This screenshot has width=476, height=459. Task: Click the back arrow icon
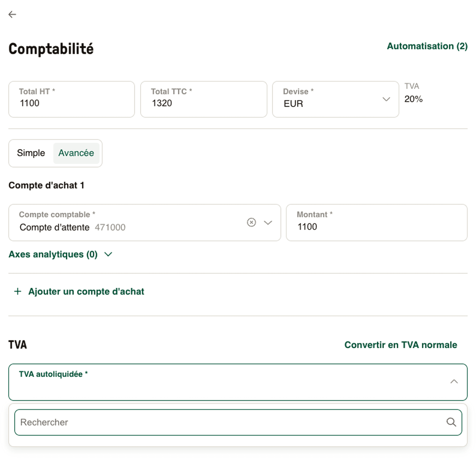[x=12, y=14]
